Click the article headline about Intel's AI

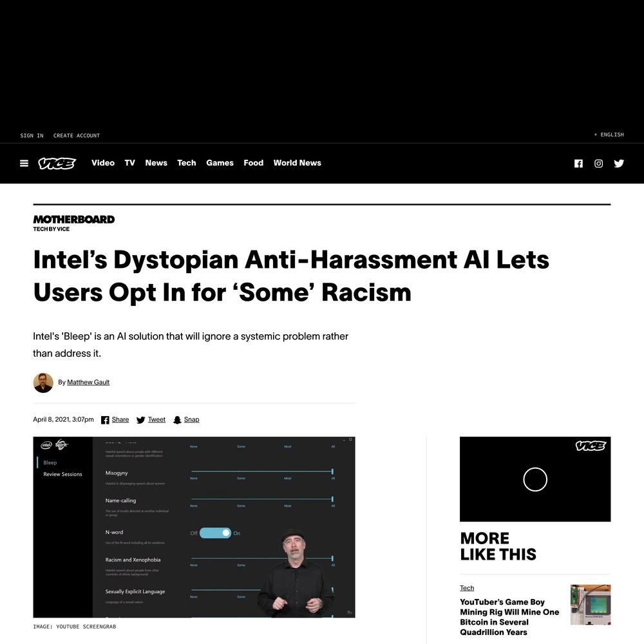[291, 276]
